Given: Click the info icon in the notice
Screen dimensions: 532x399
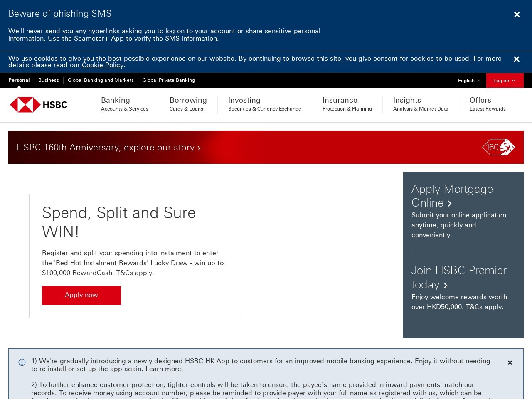Looking at the screenshot, I should pos(22,362).
